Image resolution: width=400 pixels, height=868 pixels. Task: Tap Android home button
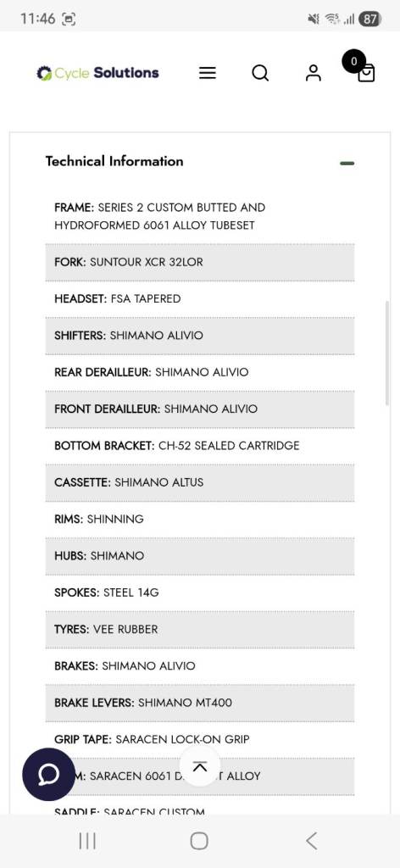(x=199, y=841)
